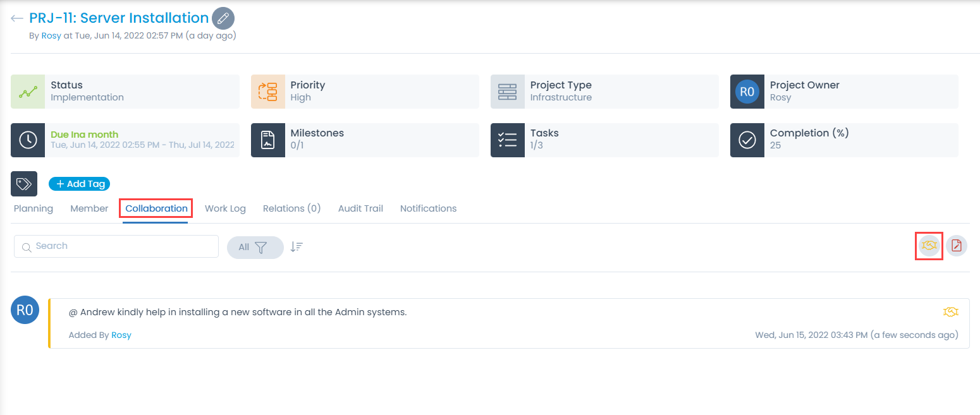Click the RO avatar next to comment

(x=25, y=310)
